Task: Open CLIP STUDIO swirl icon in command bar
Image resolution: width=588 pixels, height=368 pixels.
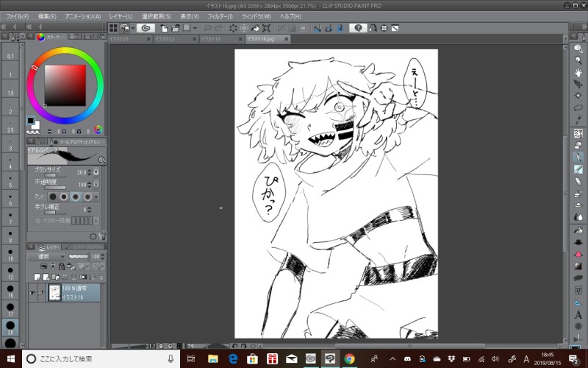Action: pyautogui.click(x=146, y=28)
